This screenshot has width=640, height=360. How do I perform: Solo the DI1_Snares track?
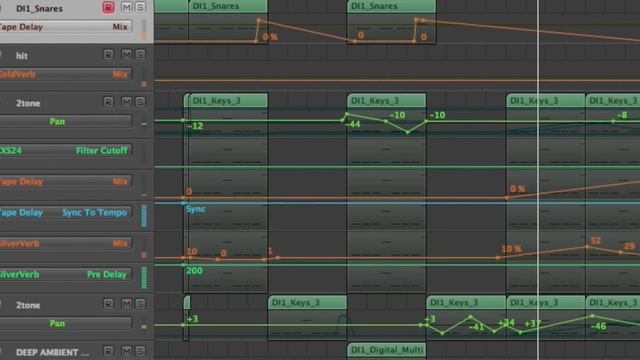(x=140, y=8)
